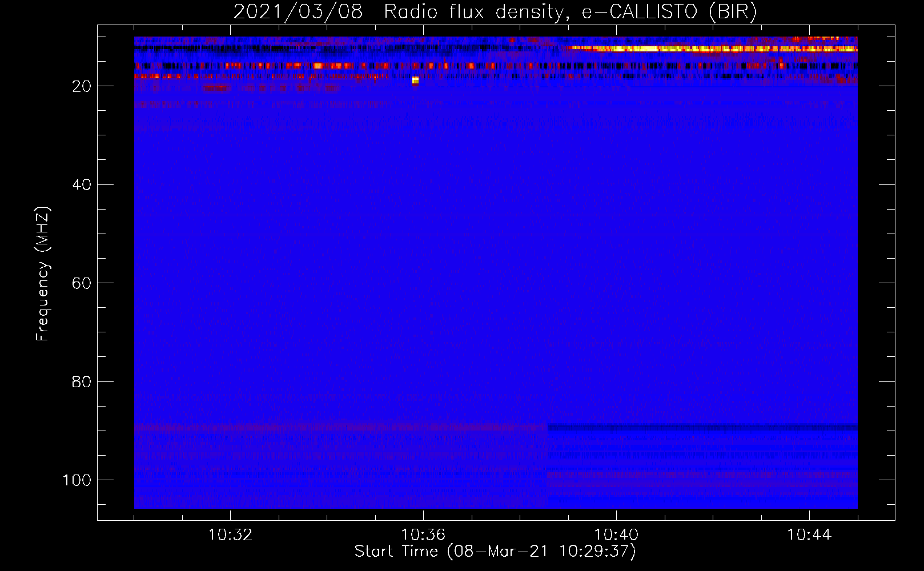Click the 10:40 time tick label

click(x=616, y=535)
